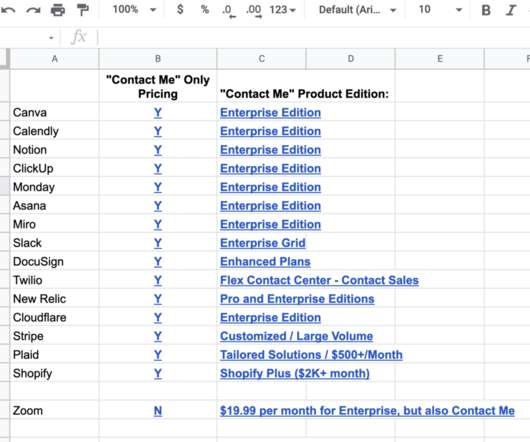Open Miro's Enterprise Edition link
Image resolution: width=530 pixels, height=442 pixels.
(x=270, y=224)
